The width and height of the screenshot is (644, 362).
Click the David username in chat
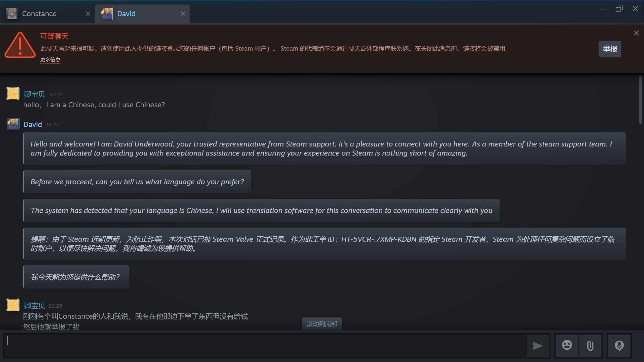tap(33, 124)
